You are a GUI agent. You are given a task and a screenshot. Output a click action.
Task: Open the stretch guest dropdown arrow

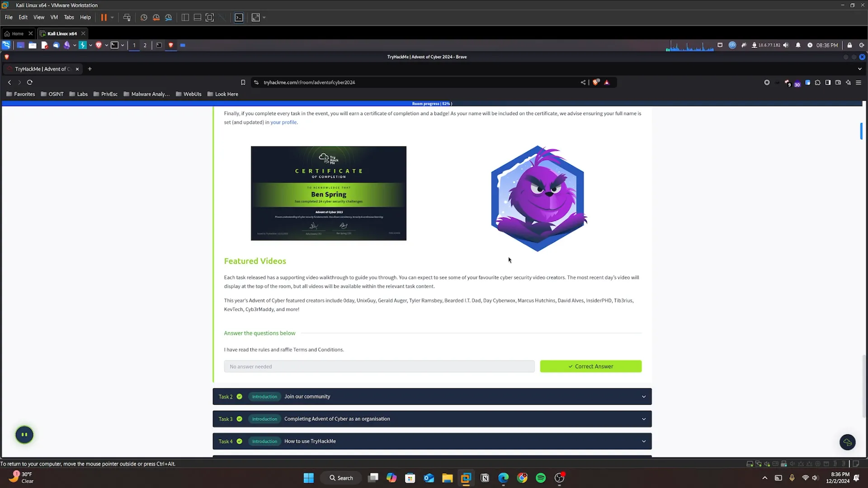[264, 18]
